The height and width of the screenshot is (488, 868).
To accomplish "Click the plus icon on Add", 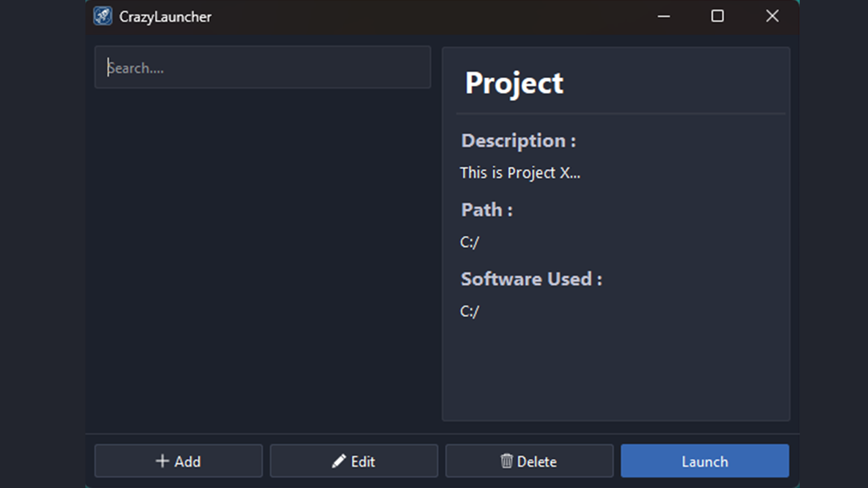I will pos(162,461).
